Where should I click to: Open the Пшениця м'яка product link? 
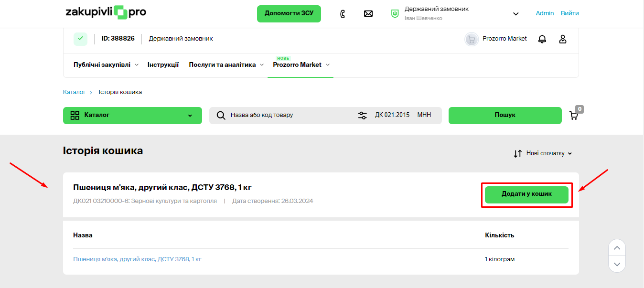click(137, 259)
